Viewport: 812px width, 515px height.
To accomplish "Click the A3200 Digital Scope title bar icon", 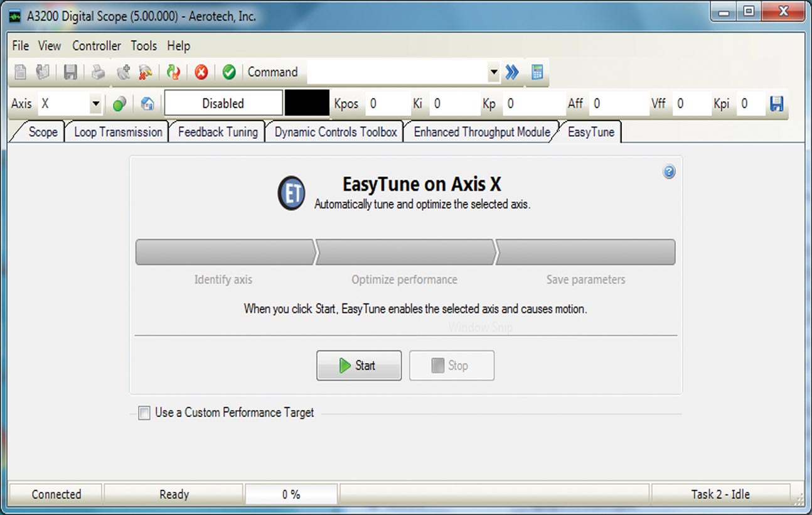I will click(15, 16).
